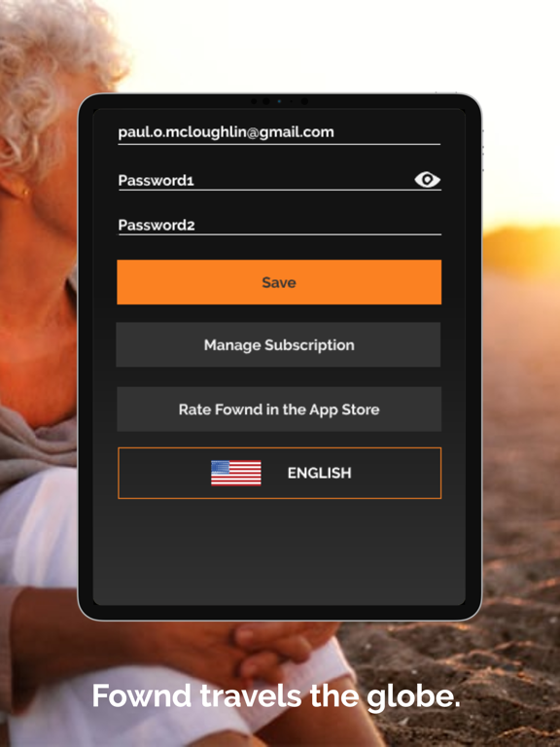Open the ENGLISH language selector
The image size is (560, 747).
[280, 473]
